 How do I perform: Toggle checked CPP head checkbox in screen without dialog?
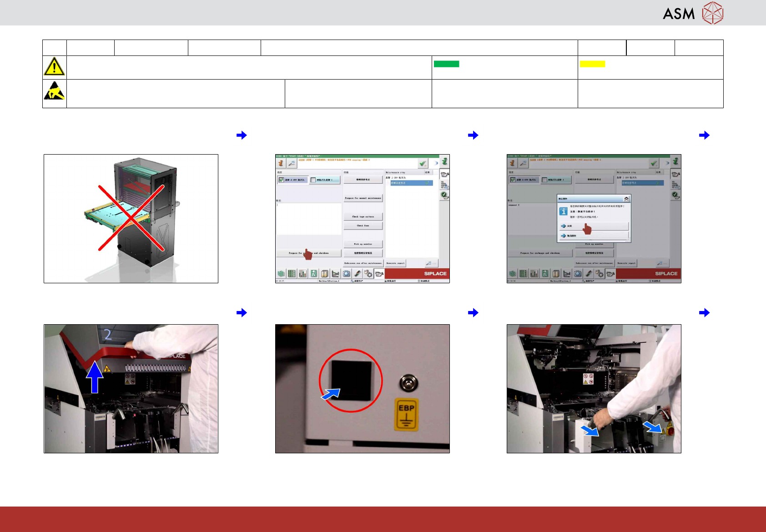coord(282,180)
